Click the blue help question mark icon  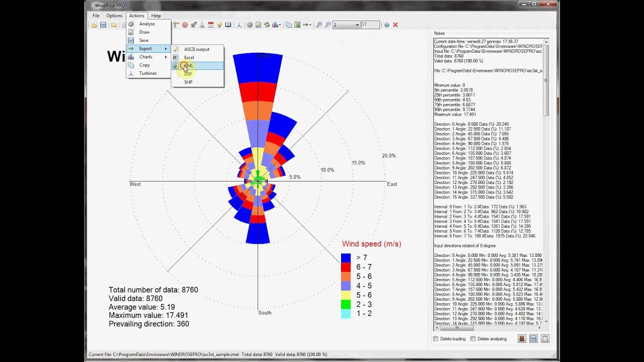coord(386,25)
